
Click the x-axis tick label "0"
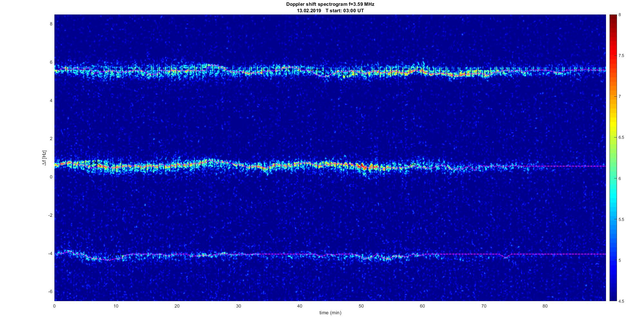click(54, 306)
